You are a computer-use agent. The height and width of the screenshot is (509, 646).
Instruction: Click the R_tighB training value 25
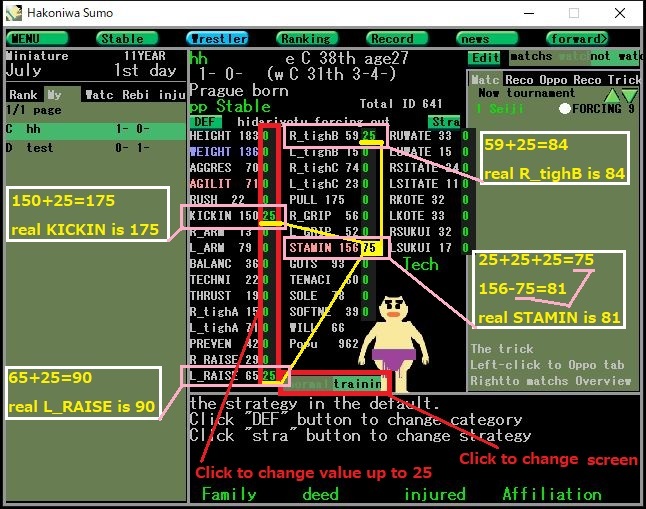pos(370,135)
